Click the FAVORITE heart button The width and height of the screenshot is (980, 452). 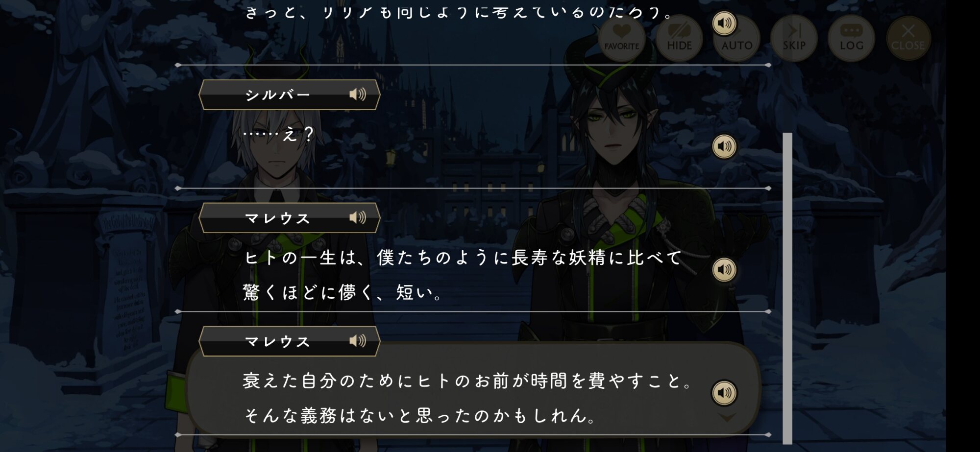pos(622,38)
